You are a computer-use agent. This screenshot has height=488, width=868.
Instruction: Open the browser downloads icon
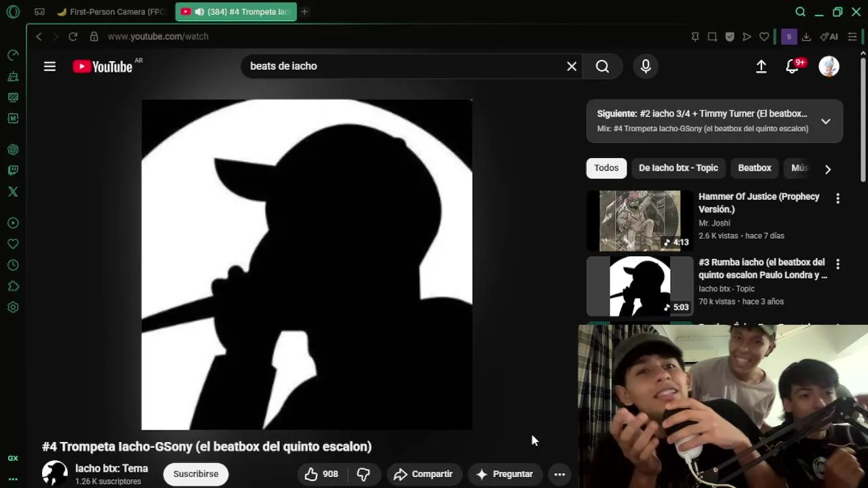tap(806, 37)
